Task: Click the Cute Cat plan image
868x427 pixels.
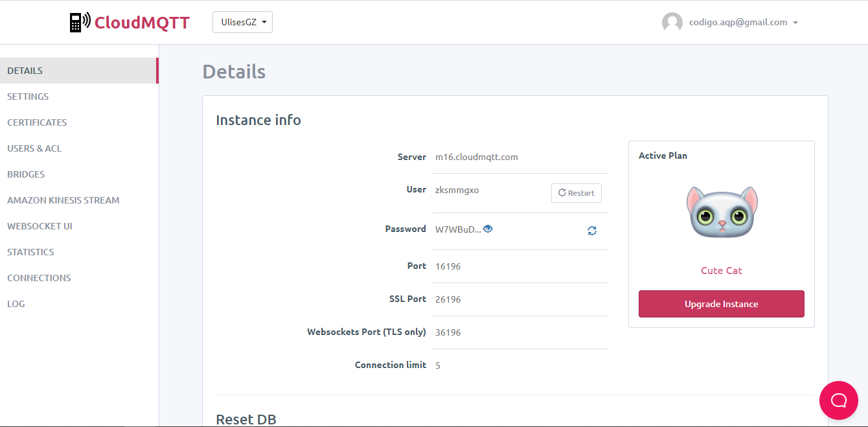Action: point(722,212)
